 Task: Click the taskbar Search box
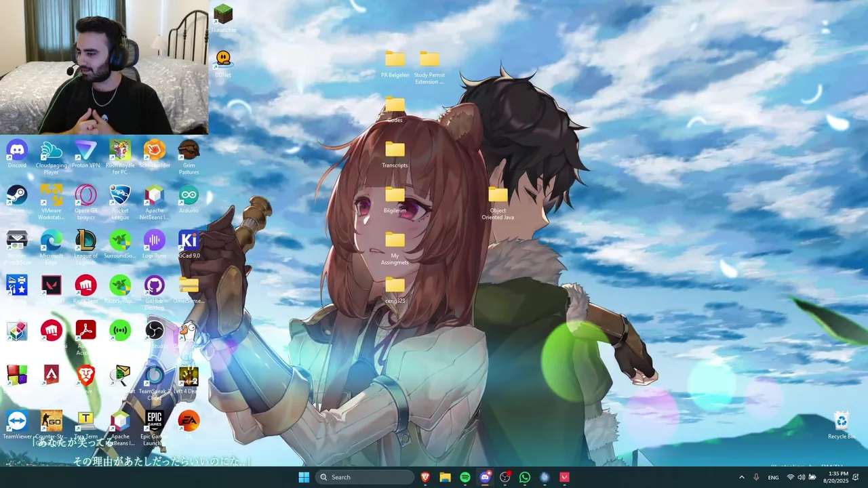pyautogui.click(x=366, y=477)
